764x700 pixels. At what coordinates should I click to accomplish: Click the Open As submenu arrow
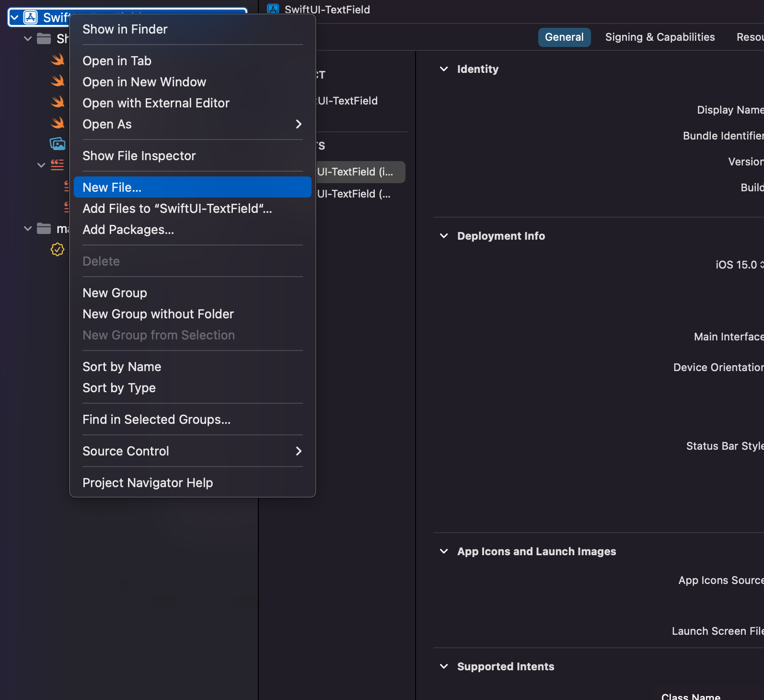coord(299,124)
